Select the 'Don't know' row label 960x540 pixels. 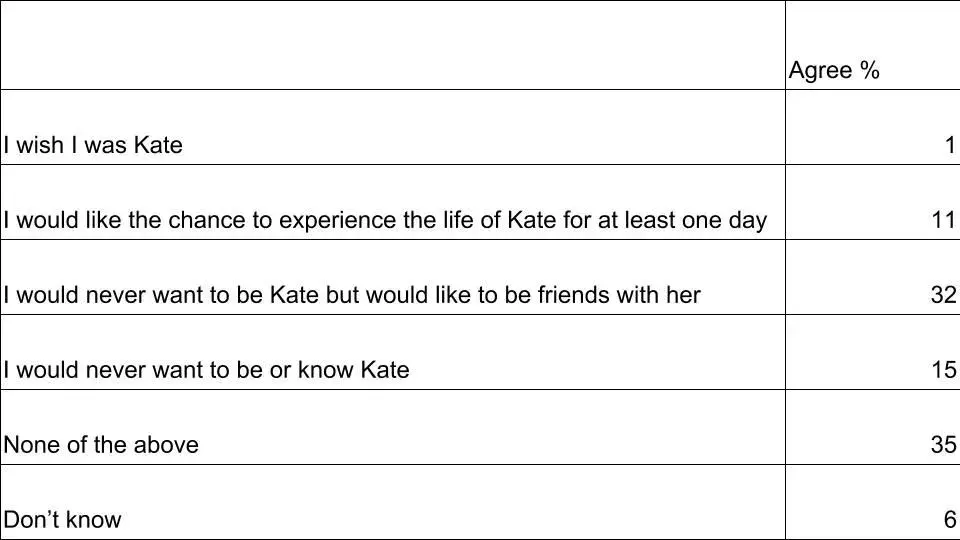tap(62, 520)
